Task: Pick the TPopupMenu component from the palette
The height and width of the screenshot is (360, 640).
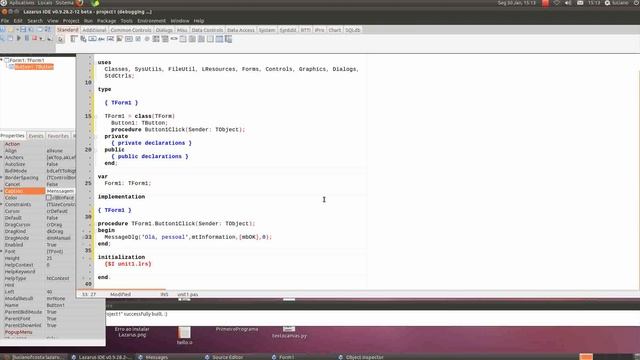Action: click(x=83, y=39)
